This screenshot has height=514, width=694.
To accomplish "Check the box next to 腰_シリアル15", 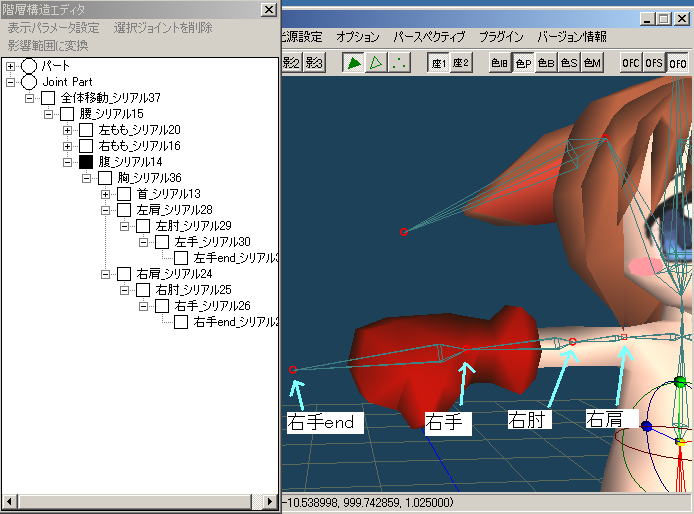I will 67,114.
